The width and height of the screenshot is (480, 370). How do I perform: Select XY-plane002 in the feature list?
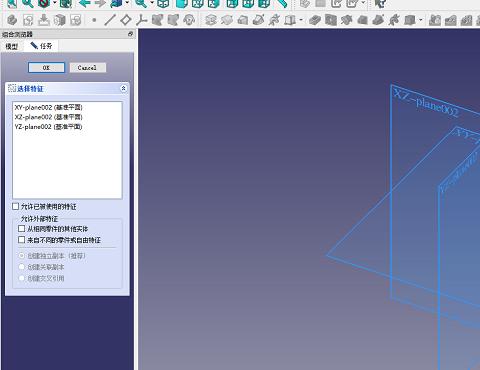point(67,107)
